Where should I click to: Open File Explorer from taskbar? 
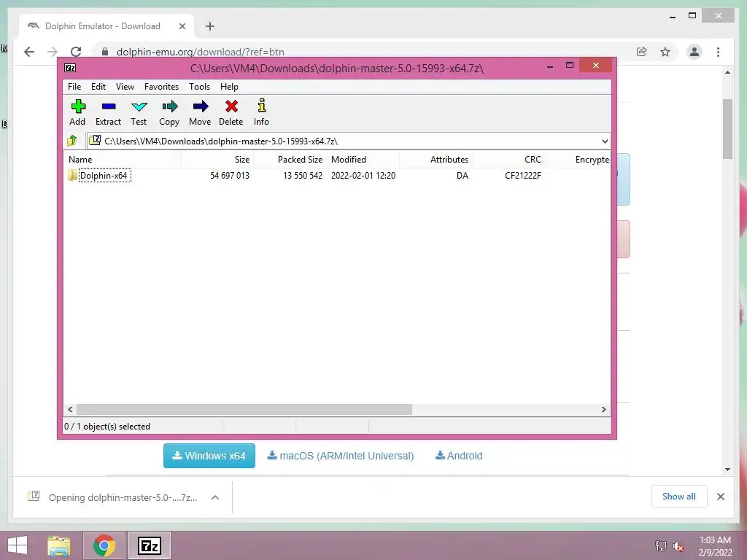(x=59, y=545)
